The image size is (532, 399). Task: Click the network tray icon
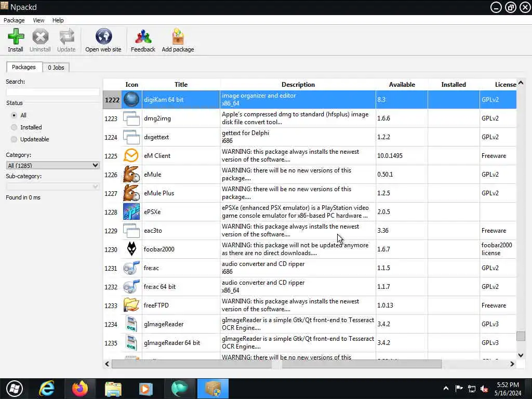click(472, 389)
